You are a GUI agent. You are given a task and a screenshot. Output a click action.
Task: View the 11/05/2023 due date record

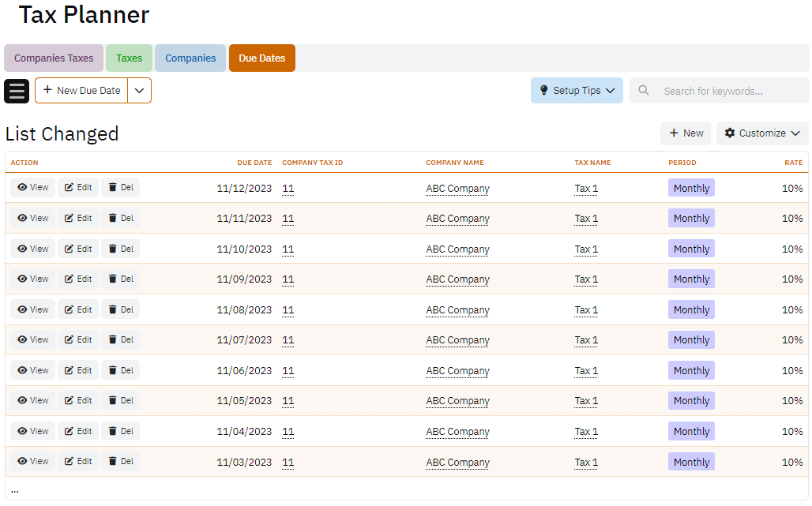click(33, 400)
